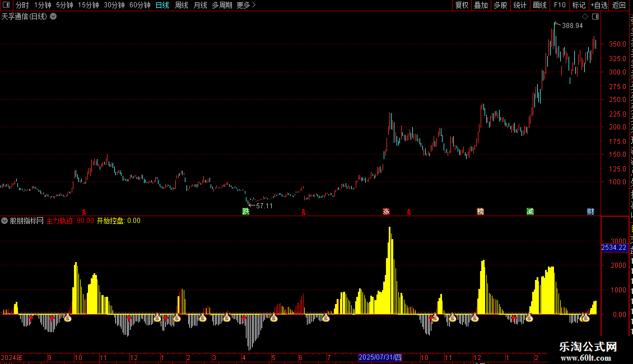The image size is (633, 364).
Task: Click the orange 榜 marker icon
Action: 480,212
